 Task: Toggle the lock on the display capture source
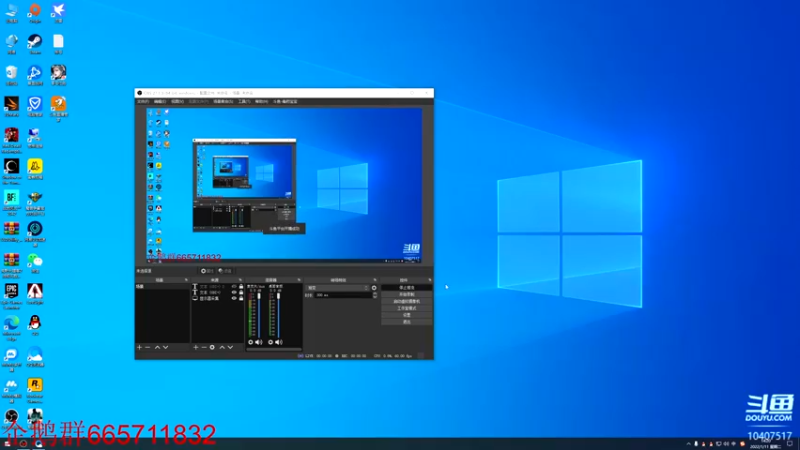[x=241, y=298]
